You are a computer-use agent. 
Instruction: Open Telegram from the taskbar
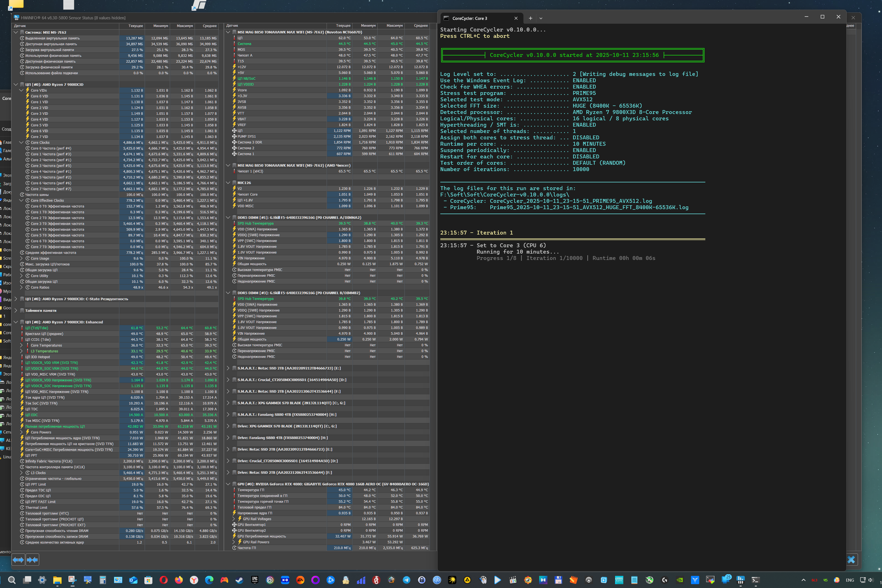coord(406,580)
